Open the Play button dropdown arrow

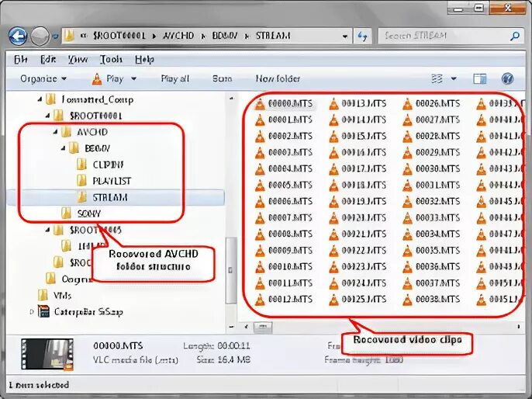click(x=133, y=78)
